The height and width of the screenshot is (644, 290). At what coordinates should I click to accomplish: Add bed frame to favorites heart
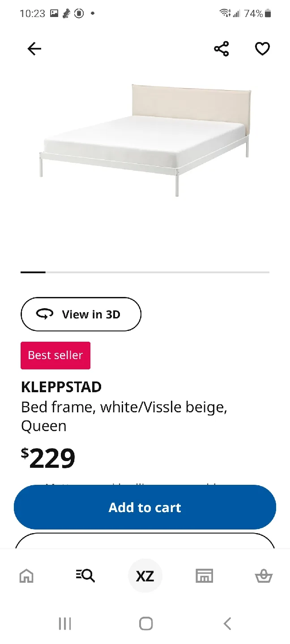(x=262, y=49)
